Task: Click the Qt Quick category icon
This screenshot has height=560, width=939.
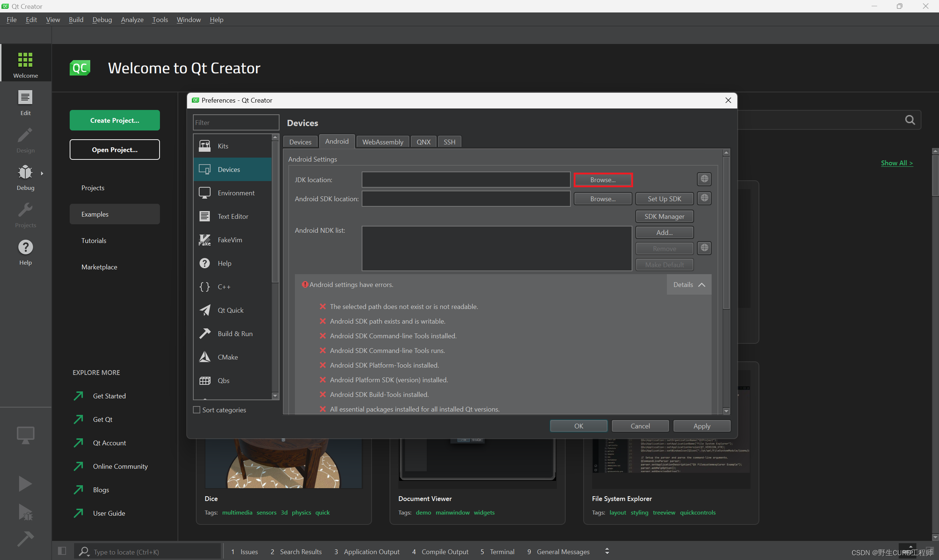Action: pos(204,310)
